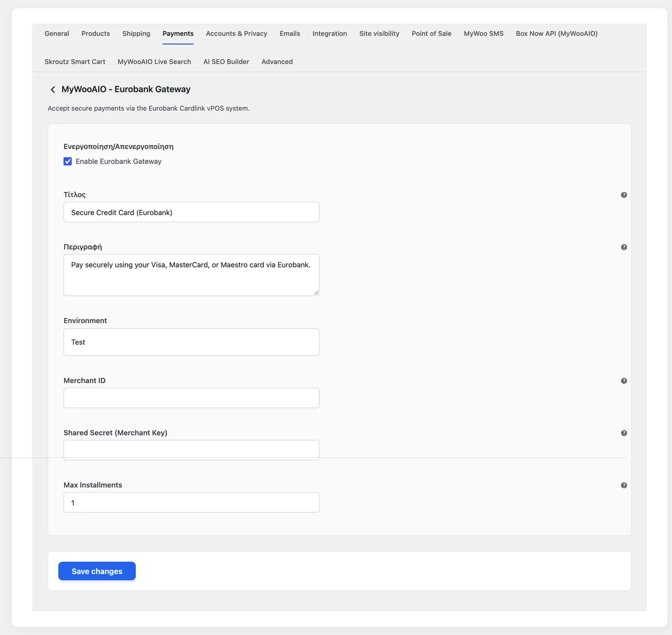Switch to the Integration tab
The width and height of the screenshot is (672, 635).
(x=330, y=34)
